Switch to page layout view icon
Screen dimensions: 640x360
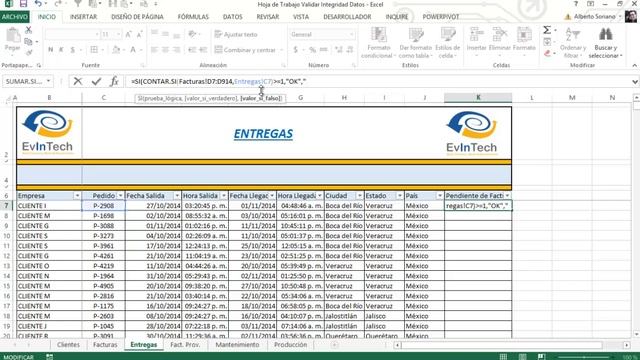tap(522, 357)
